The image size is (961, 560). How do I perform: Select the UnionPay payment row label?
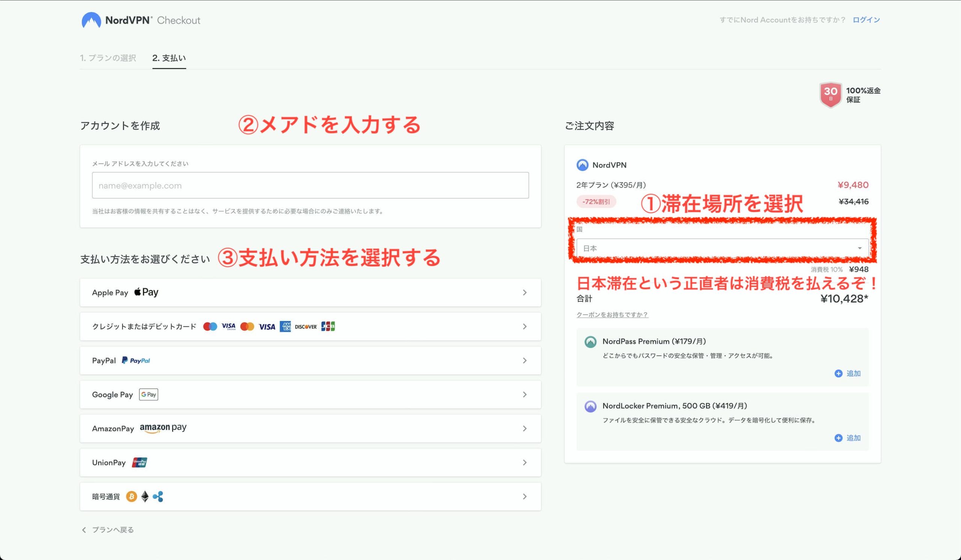(x=109, y=462)
